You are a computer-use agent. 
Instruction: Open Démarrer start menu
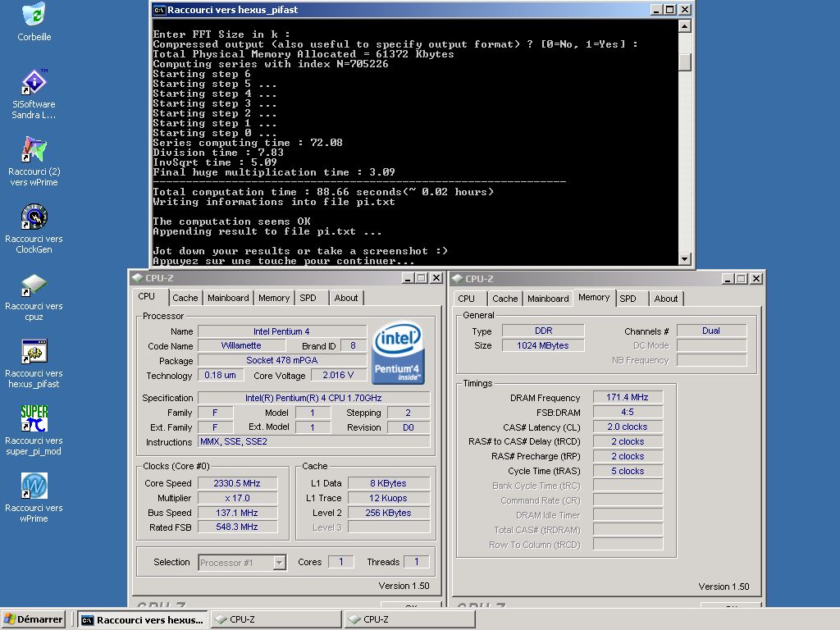tap(33, 619)
